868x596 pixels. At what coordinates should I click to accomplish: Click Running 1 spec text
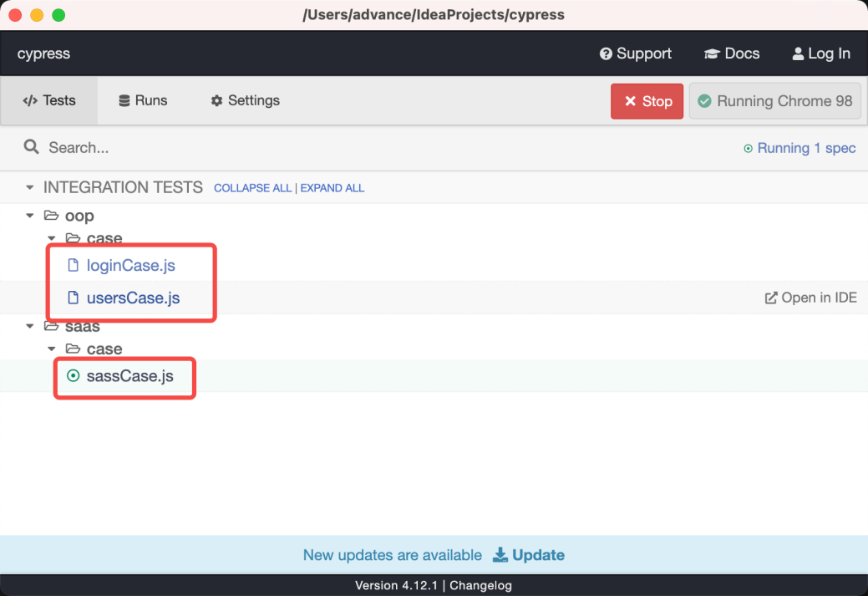point(806,148)
